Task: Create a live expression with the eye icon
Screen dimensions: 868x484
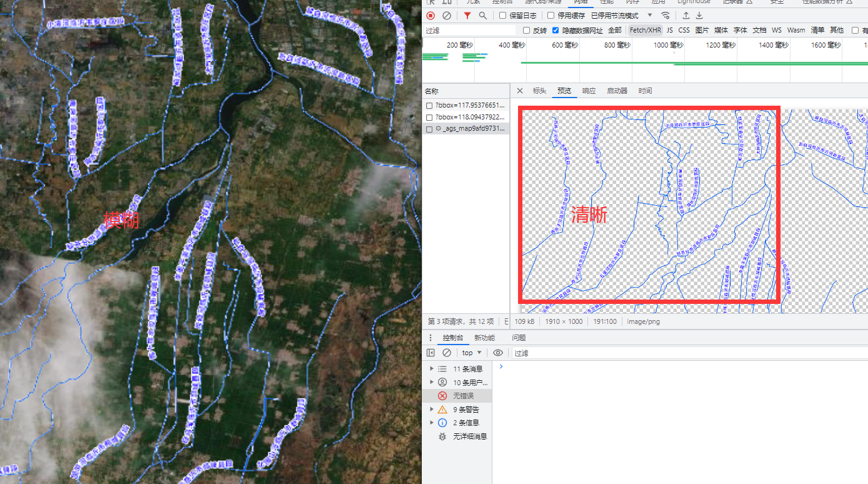Action: tap(498, 352)
